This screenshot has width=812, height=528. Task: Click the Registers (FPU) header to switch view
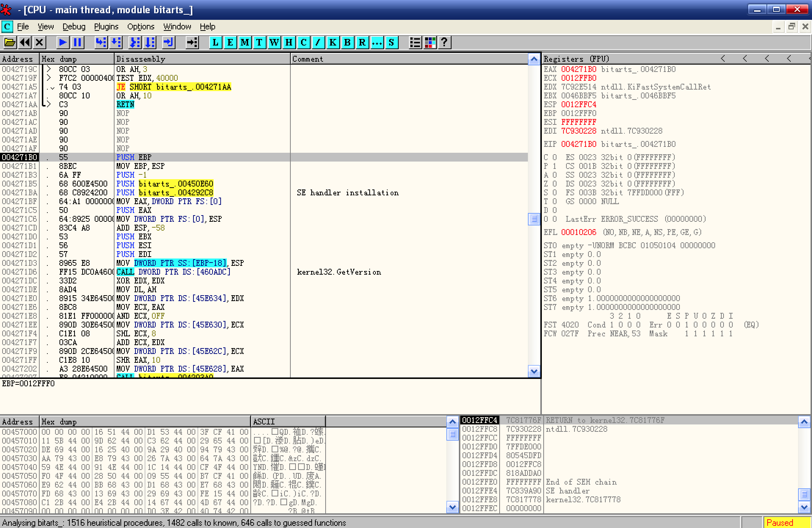click(576, 59)
